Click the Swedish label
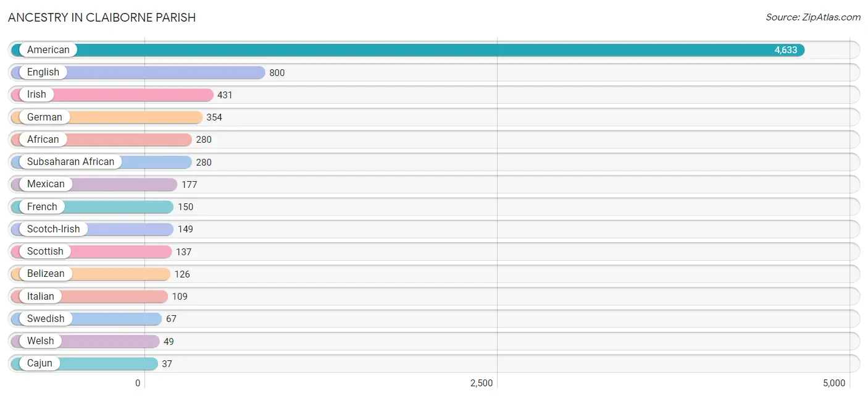 (46, 318)
